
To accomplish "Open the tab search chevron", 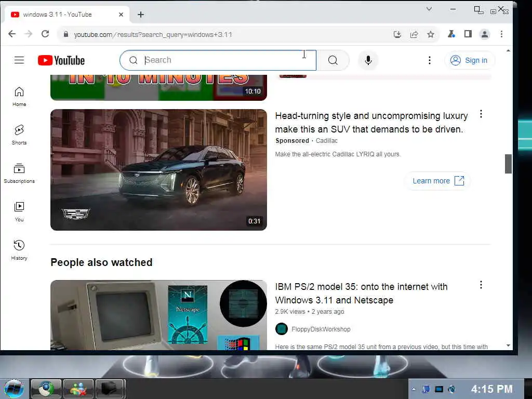I will click(x=429, y=9).
